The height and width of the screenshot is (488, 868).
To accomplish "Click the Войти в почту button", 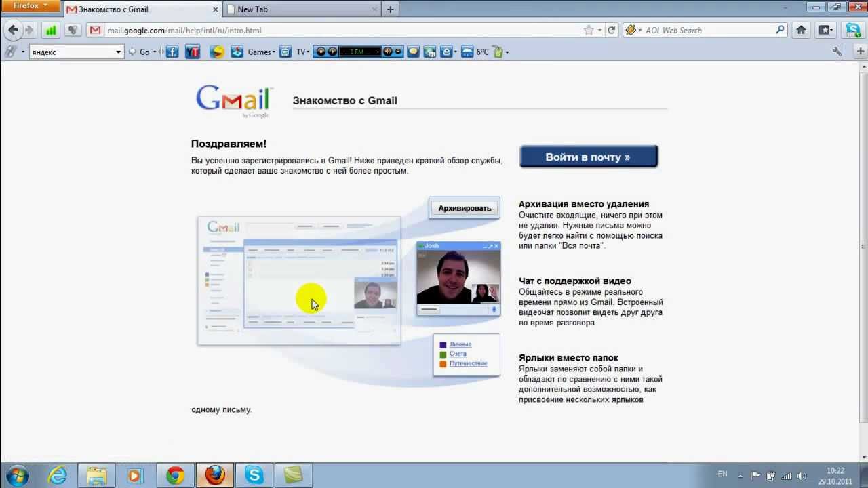I will [588, 157].
